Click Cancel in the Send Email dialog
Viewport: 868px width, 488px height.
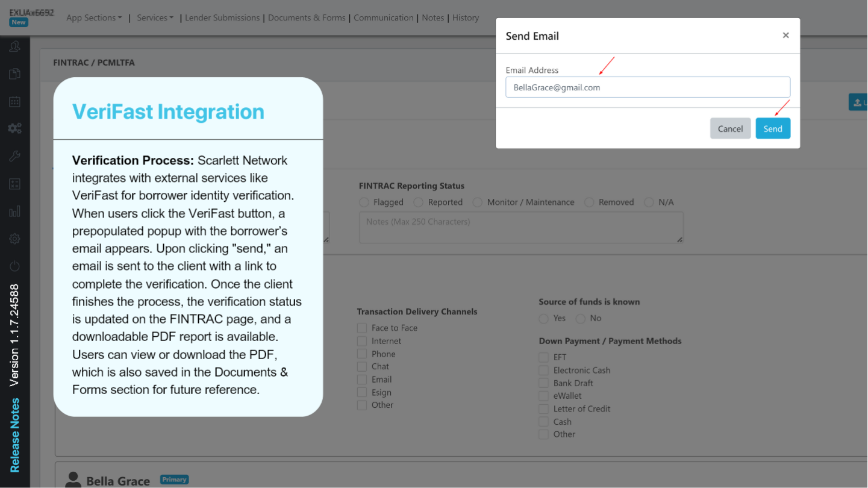[x=730, y=128]
